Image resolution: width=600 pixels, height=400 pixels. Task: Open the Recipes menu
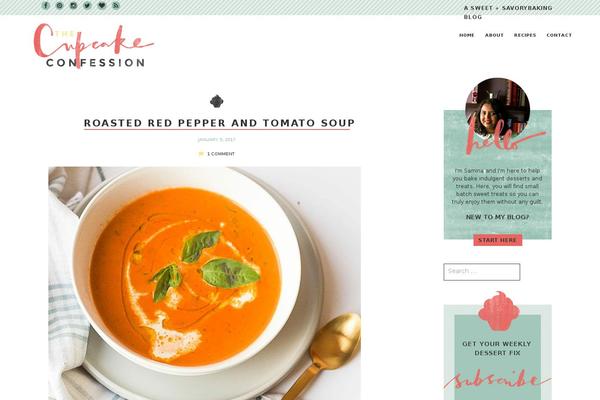coord(525,35)
